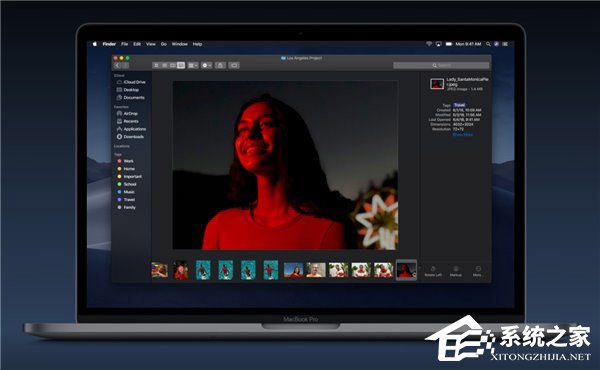Click the Rotate Left button
The height and width of the screenshot is (370, 600).
point(433,271)
